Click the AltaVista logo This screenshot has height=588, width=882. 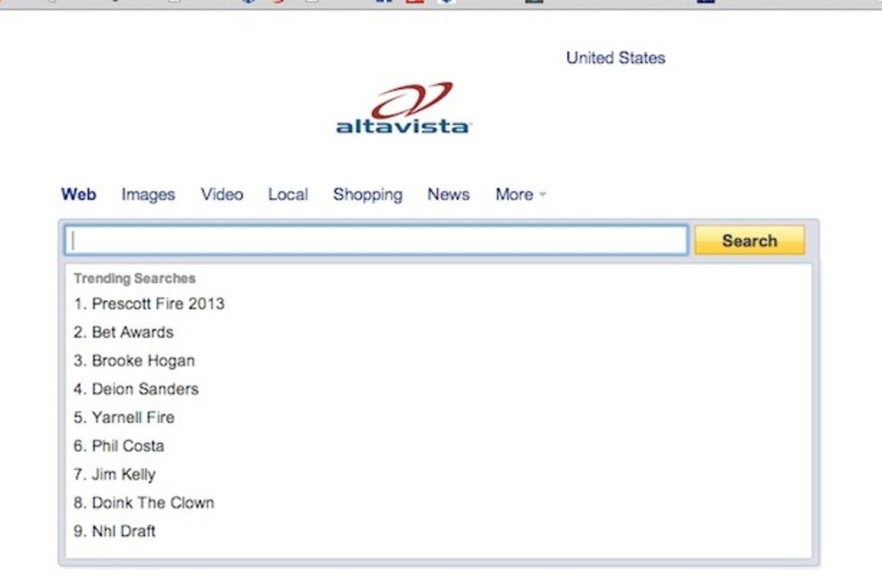coord(403,110)
